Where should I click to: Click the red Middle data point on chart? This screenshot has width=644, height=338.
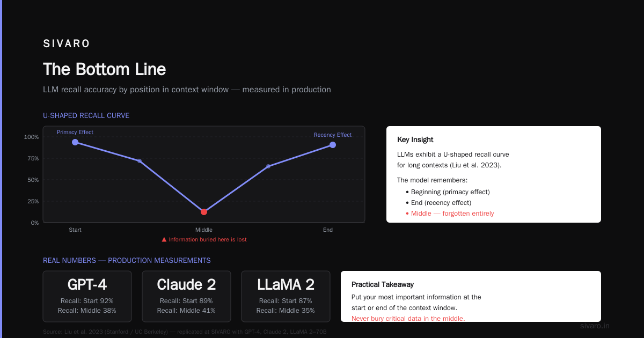tap(204, 212)
